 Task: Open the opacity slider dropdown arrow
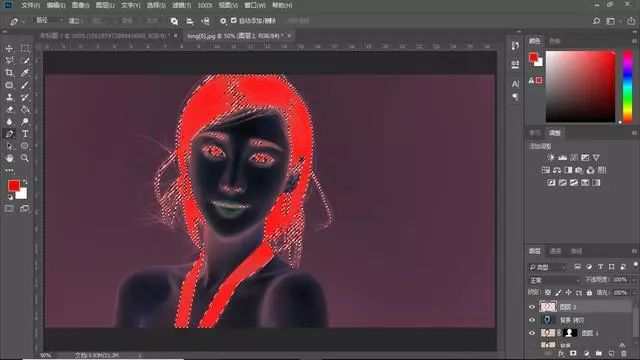click(634, 280)
